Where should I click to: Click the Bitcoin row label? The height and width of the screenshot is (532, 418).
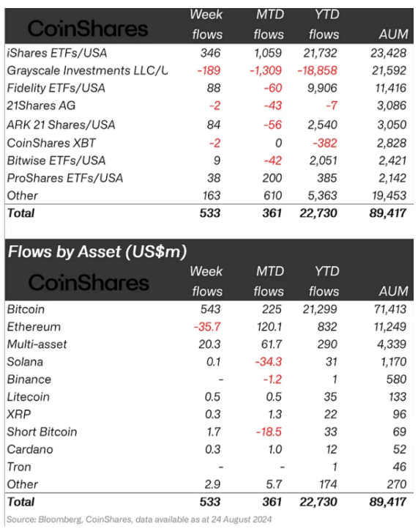pos(26,309)
